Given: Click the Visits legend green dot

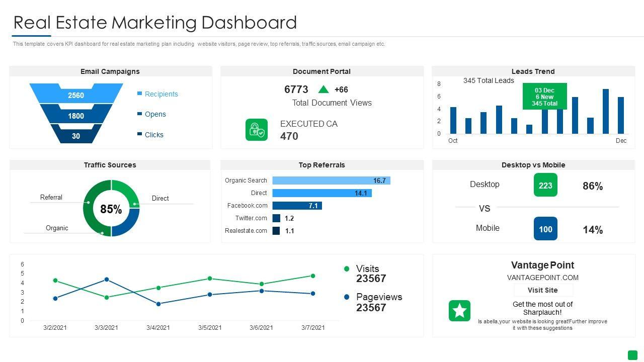Looking at the screenshot, I should click(x=347, y=269).
